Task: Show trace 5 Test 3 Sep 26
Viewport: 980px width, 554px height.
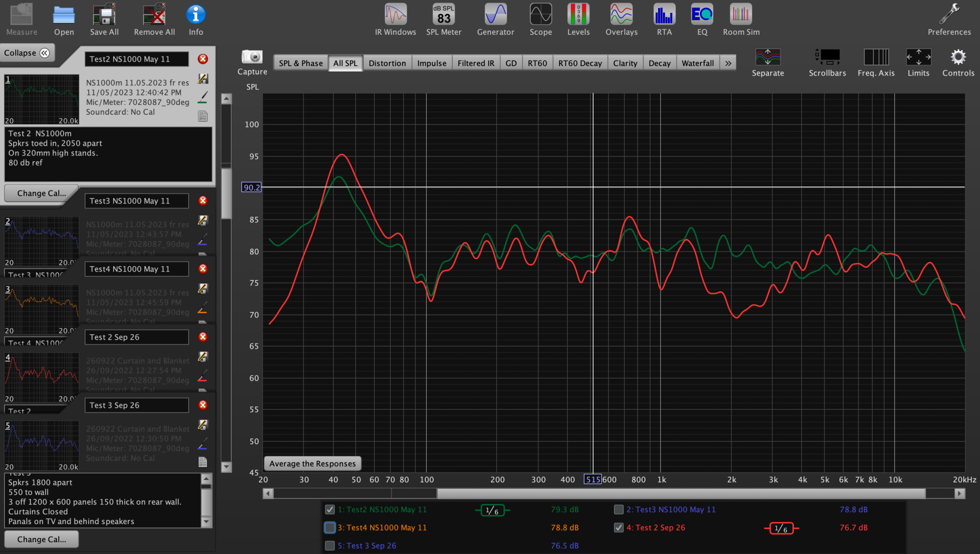Action: tap(330, 546)
